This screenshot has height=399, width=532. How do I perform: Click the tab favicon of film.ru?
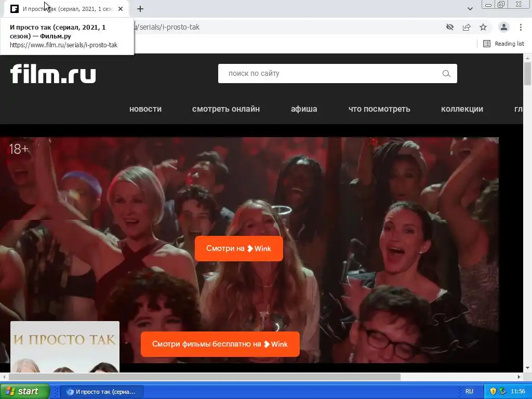click(x=15, y=9)
